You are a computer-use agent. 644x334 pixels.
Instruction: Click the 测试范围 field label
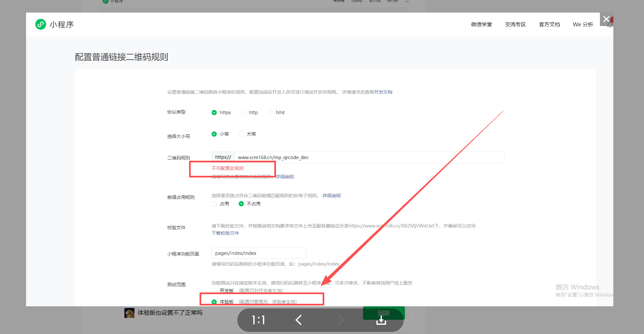(x=176, y=284)
